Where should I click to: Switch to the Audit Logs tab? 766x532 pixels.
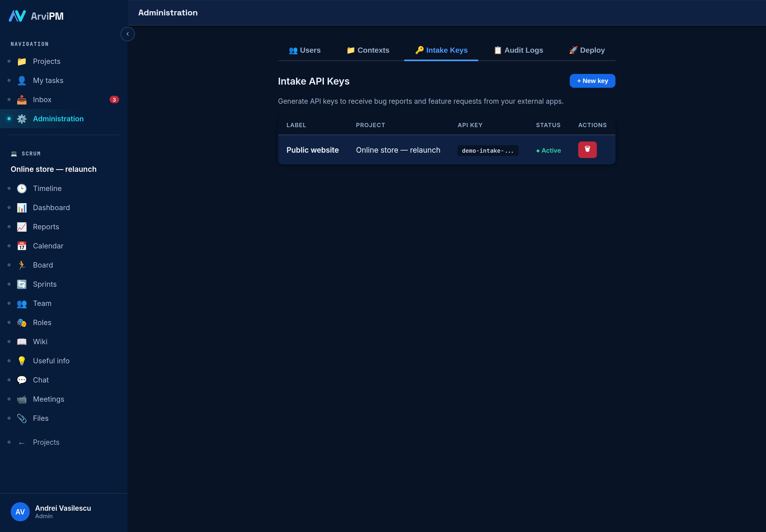[518, 50]
